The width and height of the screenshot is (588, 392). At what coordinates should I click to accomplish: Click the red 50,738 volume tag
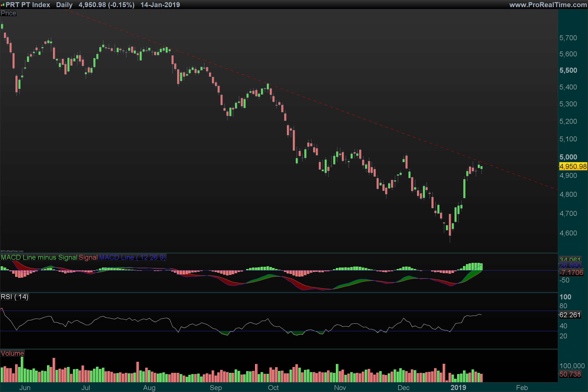[570, 374]
